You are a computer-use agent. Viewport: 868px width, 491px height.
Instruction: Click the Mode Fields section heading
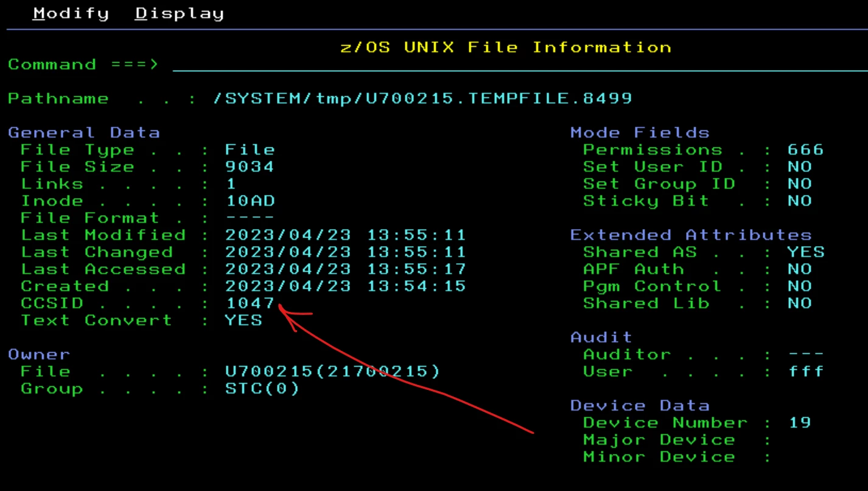[x=640, y=133]
